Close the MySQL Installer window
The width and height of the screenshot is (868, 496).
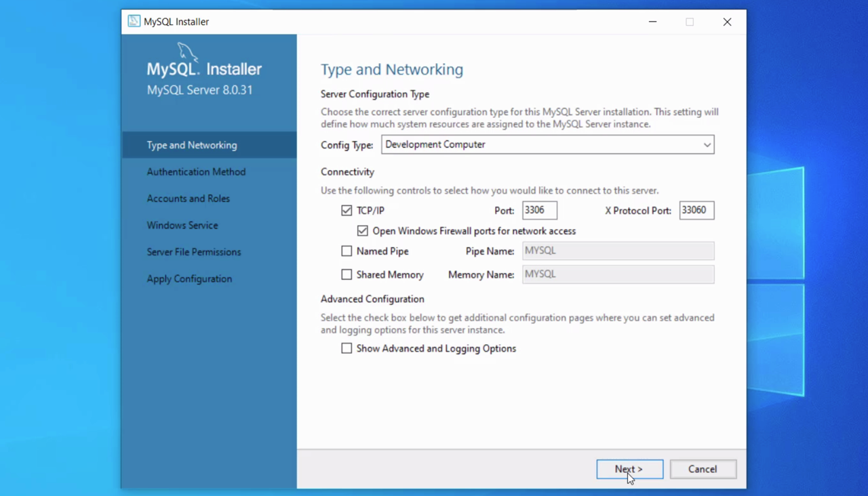click(x=727, y=22)
